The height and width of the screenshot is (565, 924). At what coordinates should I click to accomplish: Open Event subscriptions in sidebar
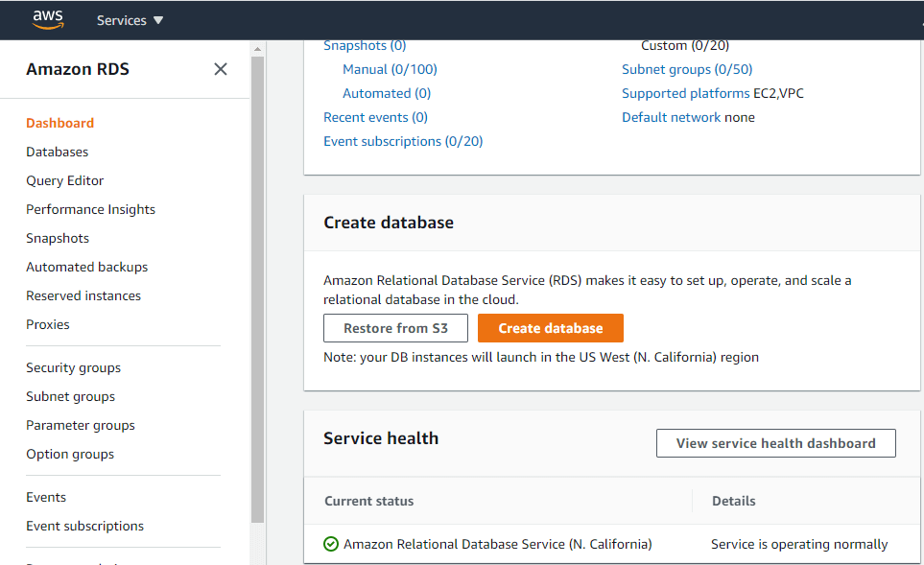pos(84,526)
